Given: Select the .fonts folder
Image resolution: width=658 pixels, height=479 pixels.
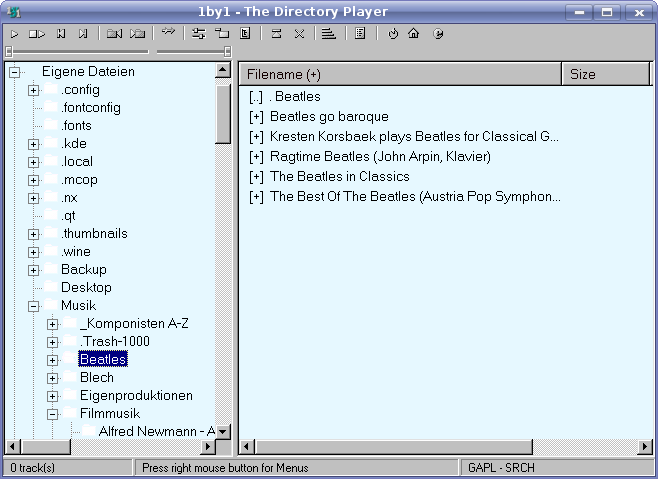Looking at the screenshot, I should pyautogui.click(x=76, y=126).
